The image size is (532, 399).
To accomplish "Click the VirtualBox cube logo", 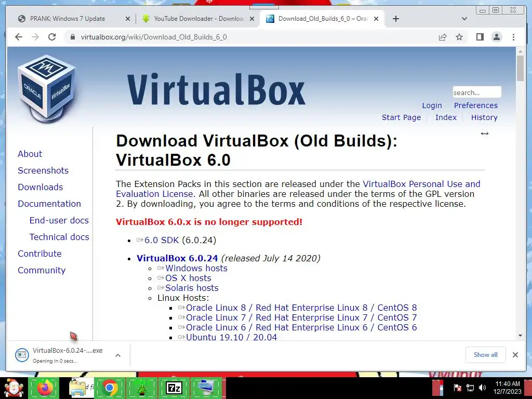I will point(46,88).
